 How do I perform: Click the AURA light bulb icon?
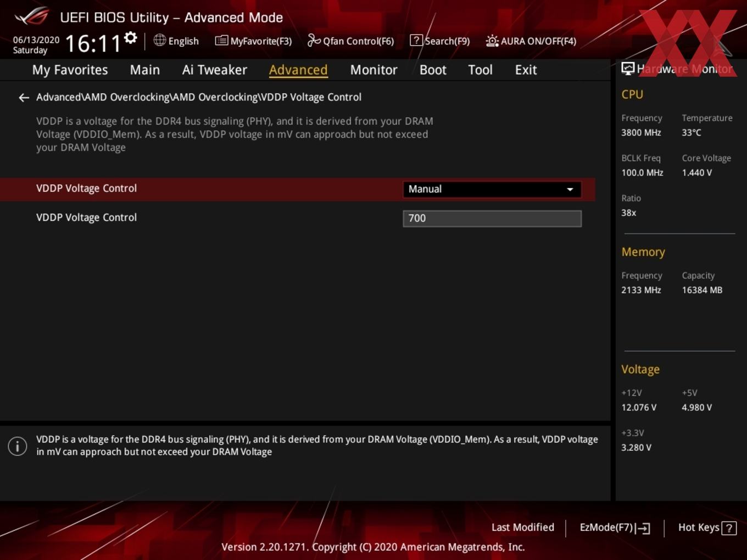pyautogui.click(x=492, y=41)
